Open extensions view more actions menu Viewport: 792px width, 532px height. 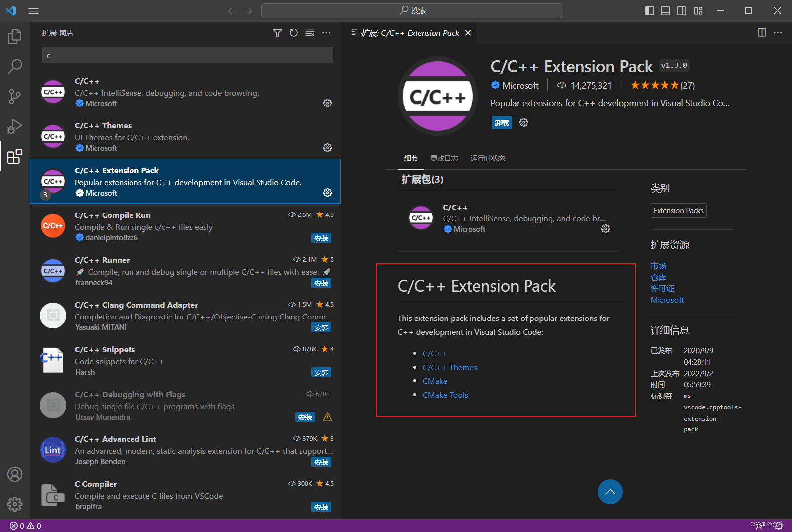click(x=326, y=33)
